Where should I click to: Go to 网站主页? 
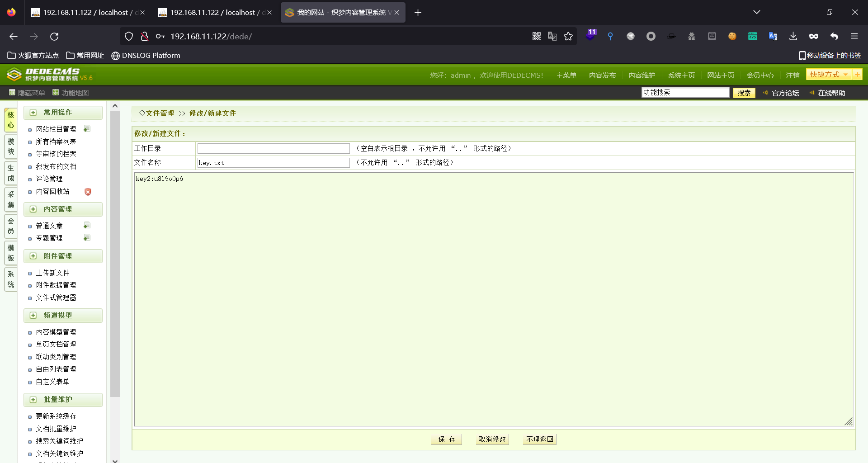click(721, 76)
